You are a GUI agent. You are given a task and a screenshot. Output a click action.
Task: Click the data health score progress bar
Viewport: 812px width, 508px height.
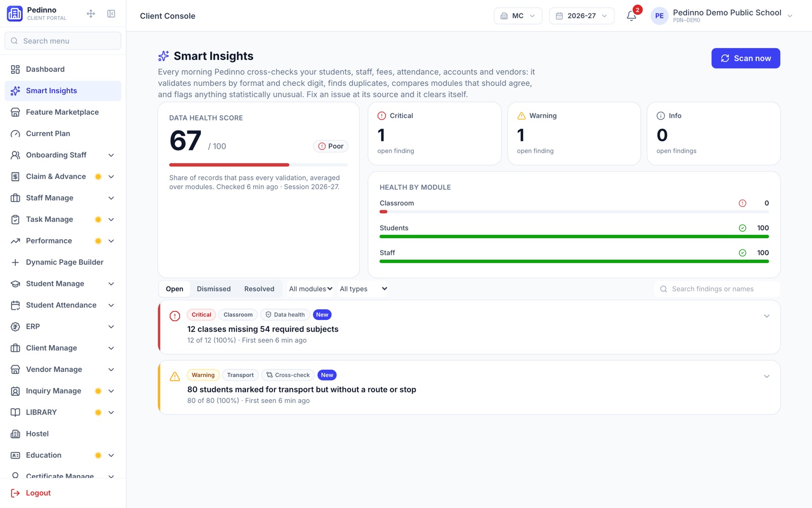tap(258, 165)
